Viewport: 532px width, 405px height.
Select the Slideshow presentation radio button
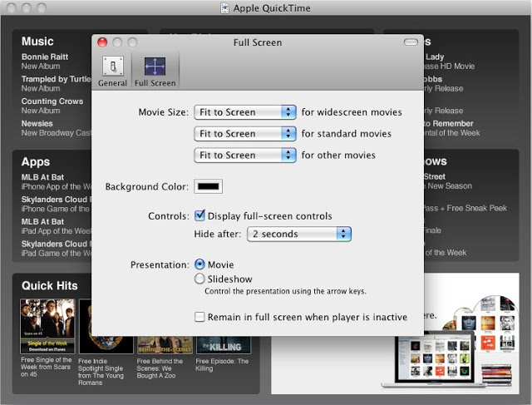pos(199,279)
